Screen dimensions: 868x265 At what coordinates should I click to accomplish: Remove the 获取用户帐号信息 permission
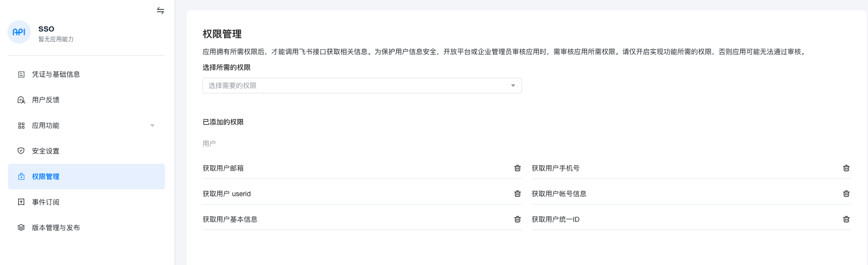pyautogui.click(x=846, y=194)
